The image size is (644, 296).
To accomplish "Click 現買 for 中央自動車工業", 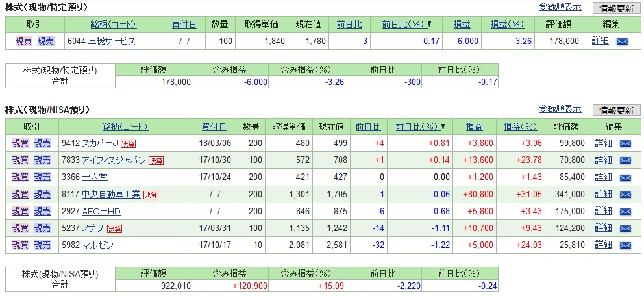I will tap(21, 194).
